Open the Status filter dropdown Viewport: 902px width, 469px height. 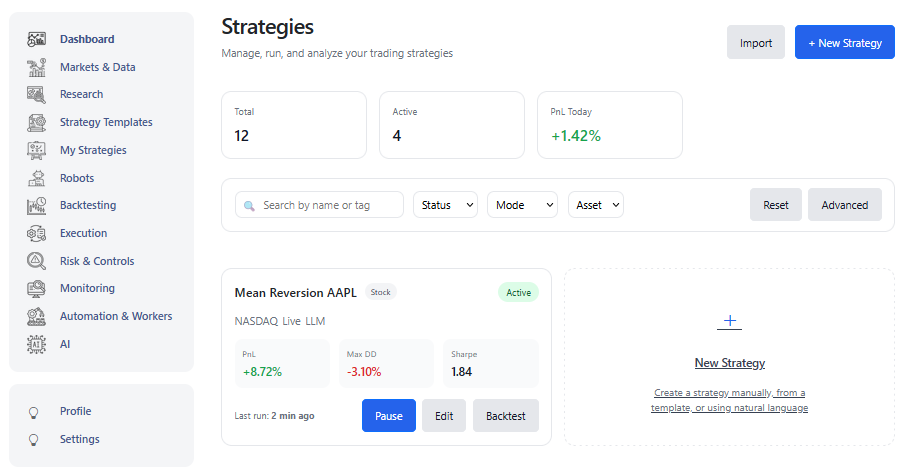tap(445, 205)
